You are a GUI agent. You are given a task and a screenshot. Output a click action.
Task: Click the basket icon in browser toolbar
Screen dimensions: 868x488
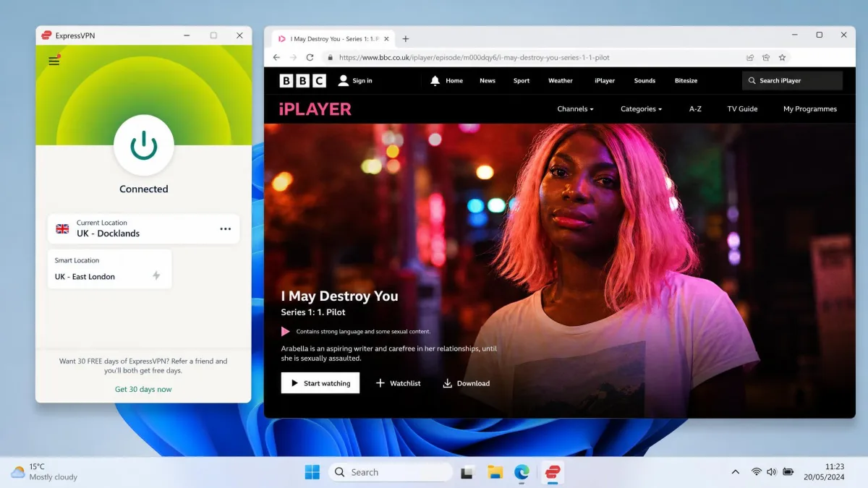[766, 57]
